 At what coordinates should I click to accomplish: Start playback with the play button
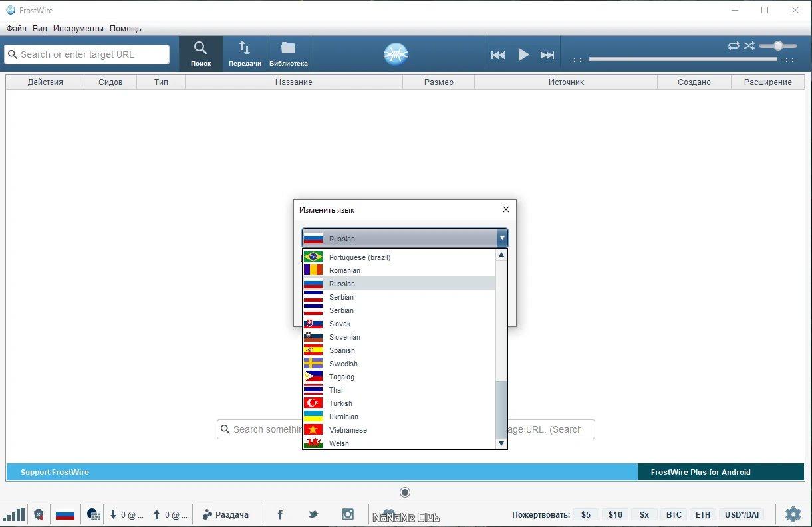pyautogui.click(x=523, y=54)
